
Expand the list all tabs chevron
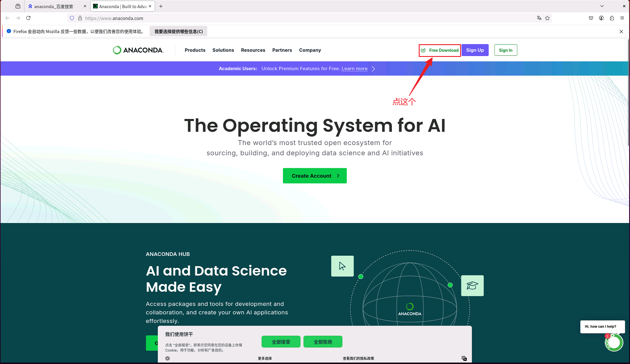coord(602,6)
